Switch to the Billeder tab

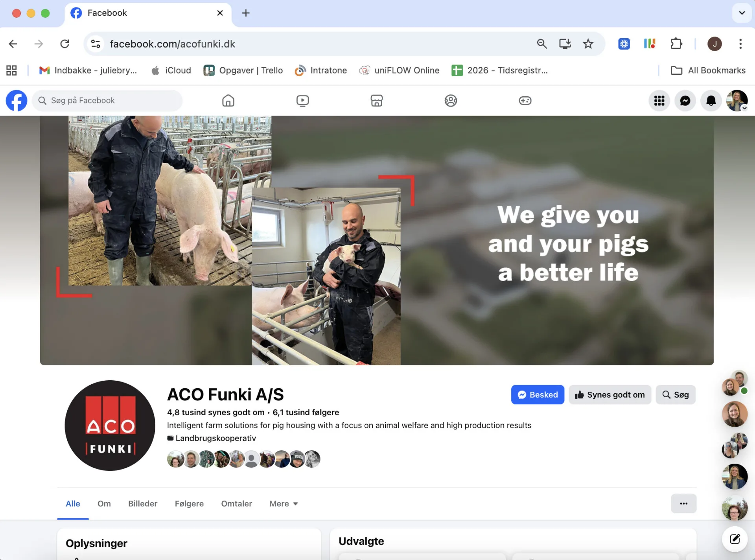(x=143, y=504)
